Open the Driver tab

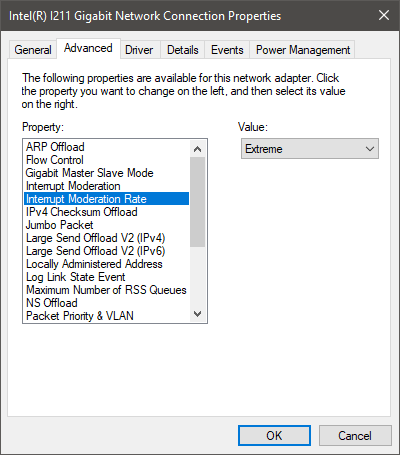click(x=139, y=50)
